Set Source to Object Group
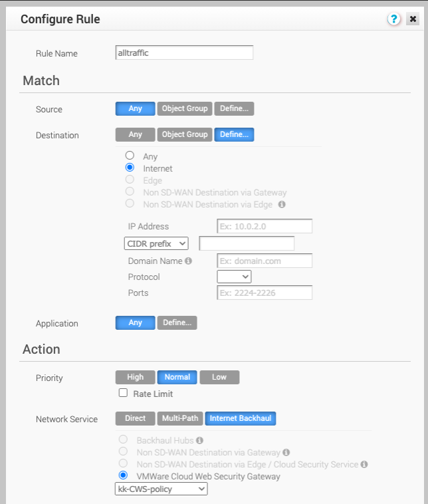Screen dimensions: 428x504 click(185, 108)
